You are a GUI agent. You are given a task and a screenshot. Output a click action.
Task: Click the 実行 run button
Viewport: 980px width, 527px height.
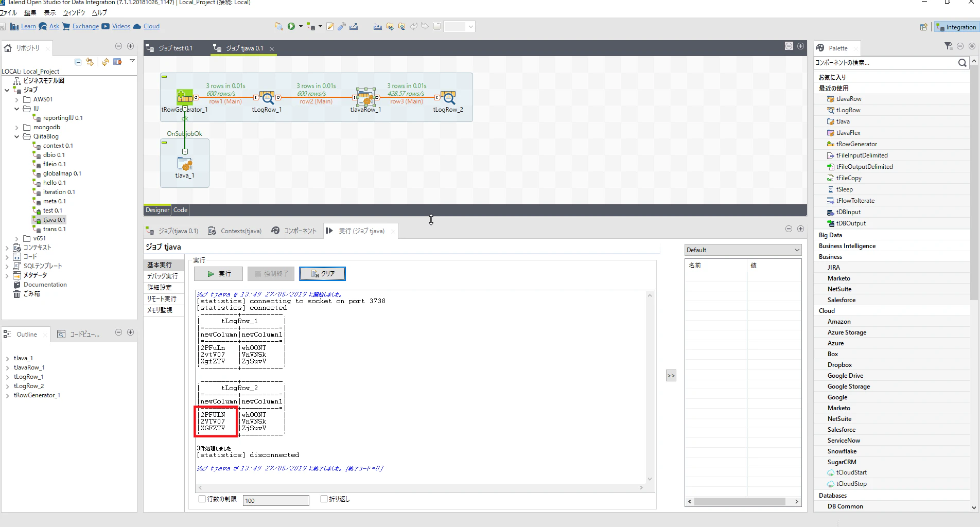click(219, 274)
